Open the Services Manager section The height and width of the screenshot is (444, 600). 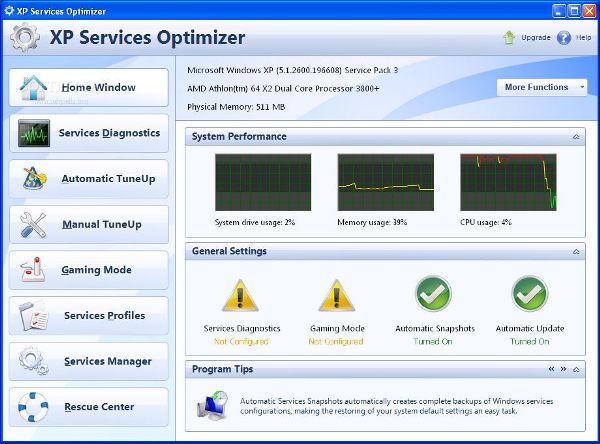point(89,361)
